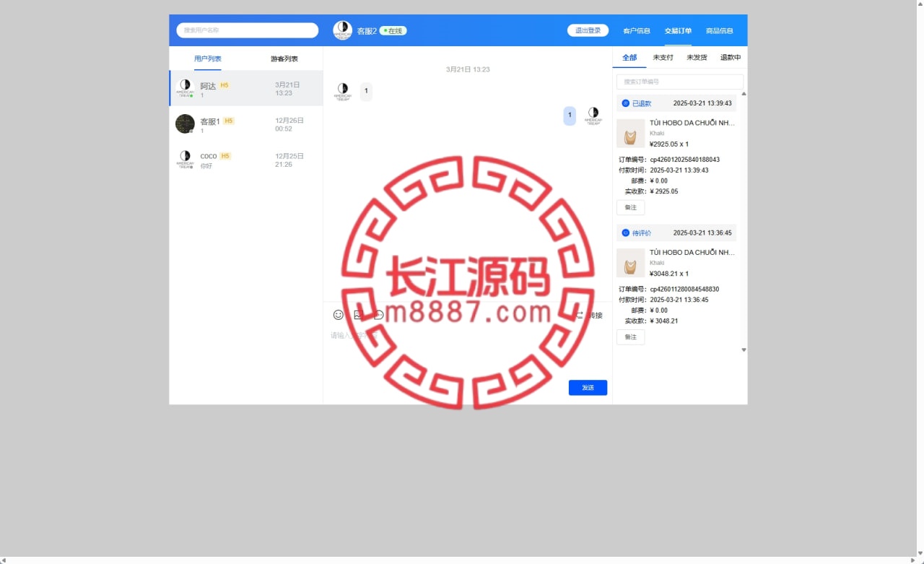The height and width of the screenshot is (564, 924).
Task: Click coco's last message 你好
Action: (206, 166)
